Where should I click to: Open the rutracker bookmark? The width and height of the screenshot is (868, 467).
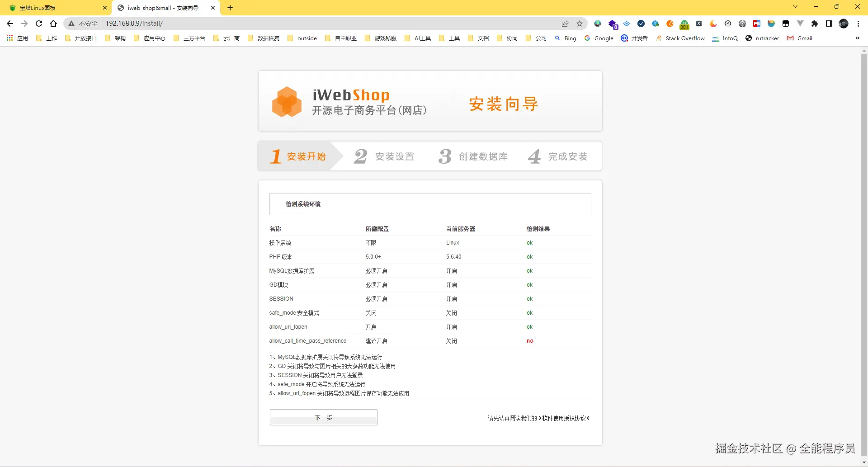pyautogui.click(x=762, y=38)
